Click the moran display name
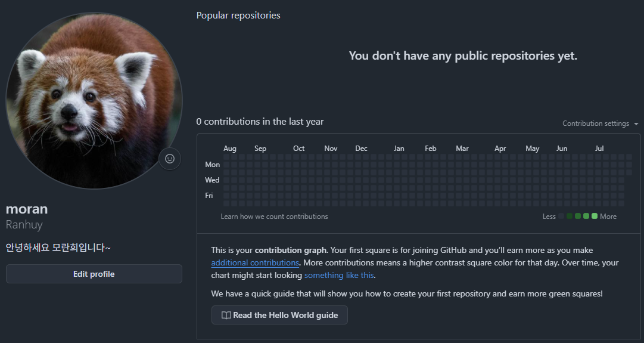The width and height of the screenshot is (644, 343). 27,209
